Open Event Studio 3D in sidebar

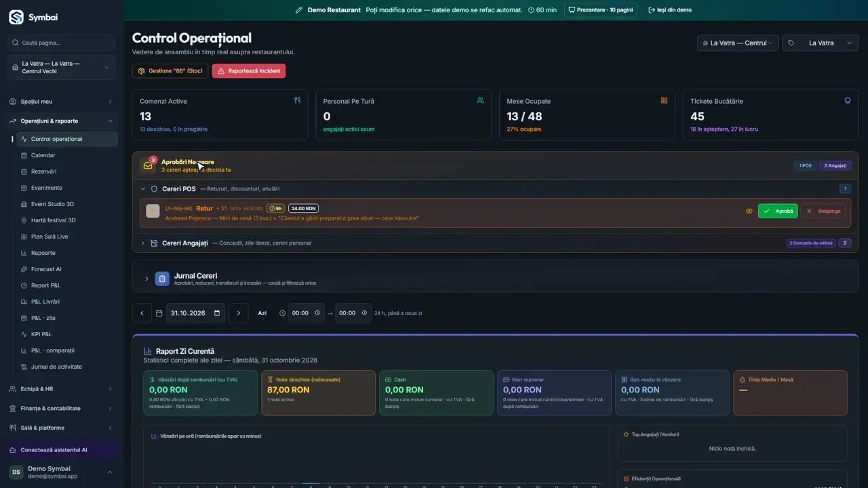point(52,204)
